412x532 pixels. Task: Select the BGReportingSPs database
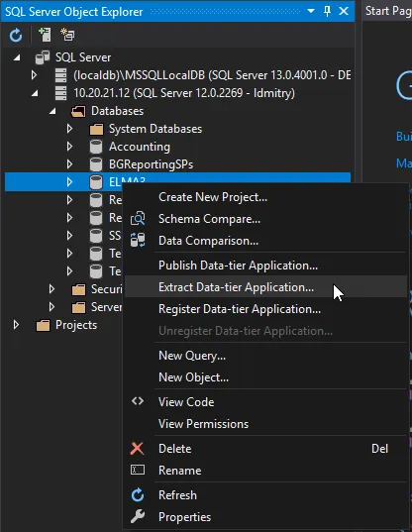(151, 164)
